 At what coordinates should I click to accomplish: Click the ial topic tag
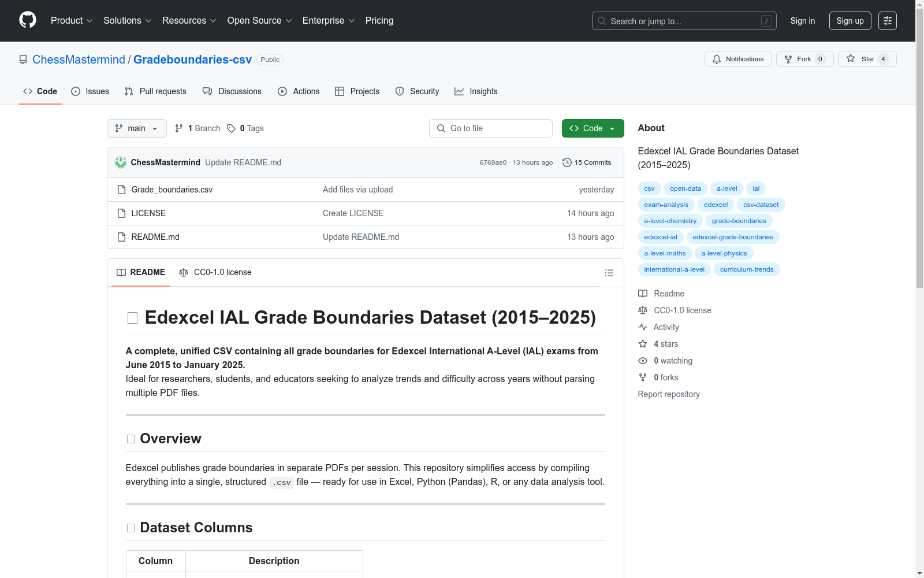coord(756,188)
